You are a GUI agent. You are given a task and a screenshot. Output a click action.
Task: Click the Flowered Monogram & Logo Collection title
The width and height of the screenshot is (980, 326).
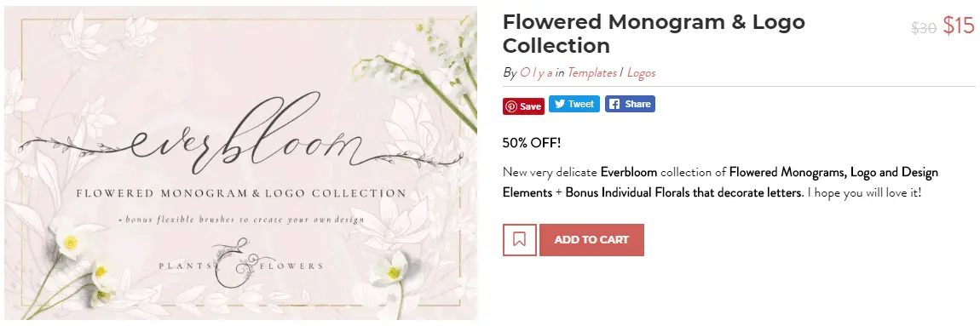654,34
